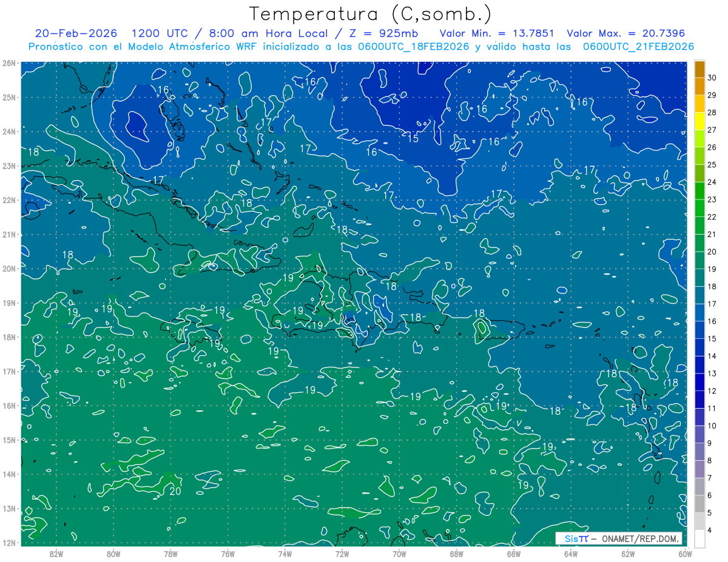Click the 26N latitude axis label

[8, 63]
